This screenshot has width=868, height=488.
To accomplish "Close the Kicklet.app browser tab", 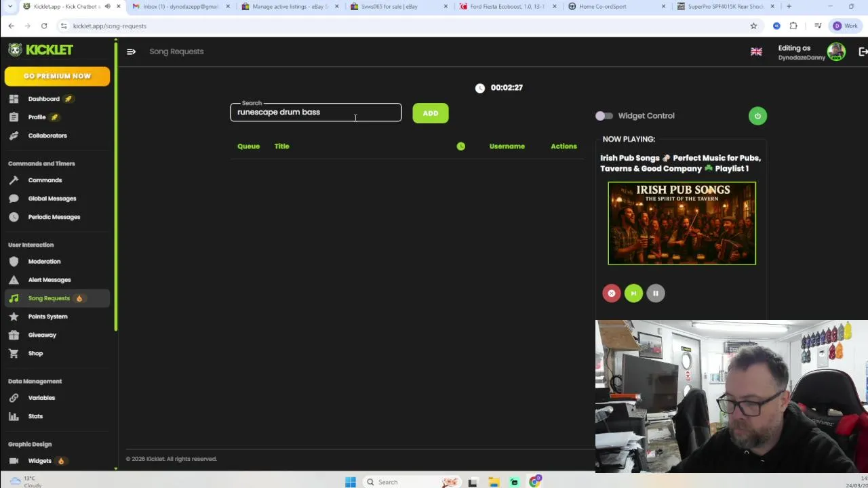I will pyautogui.click(x=119, y=7).
